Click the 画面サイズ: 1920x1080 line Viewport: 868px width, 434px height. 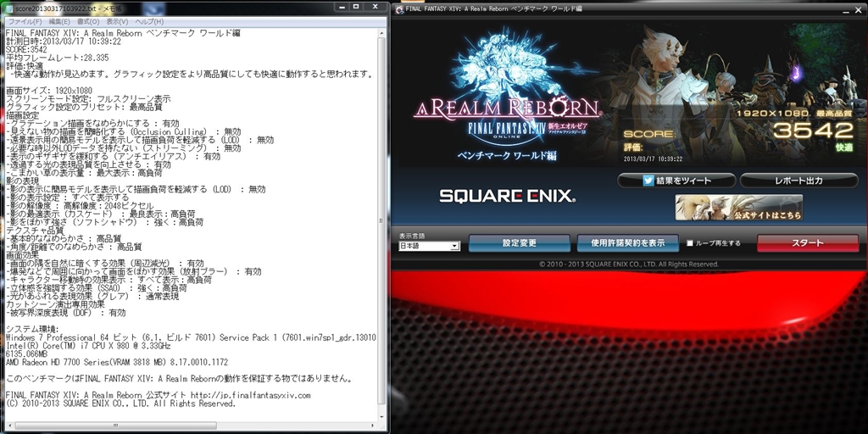[48, 90]
